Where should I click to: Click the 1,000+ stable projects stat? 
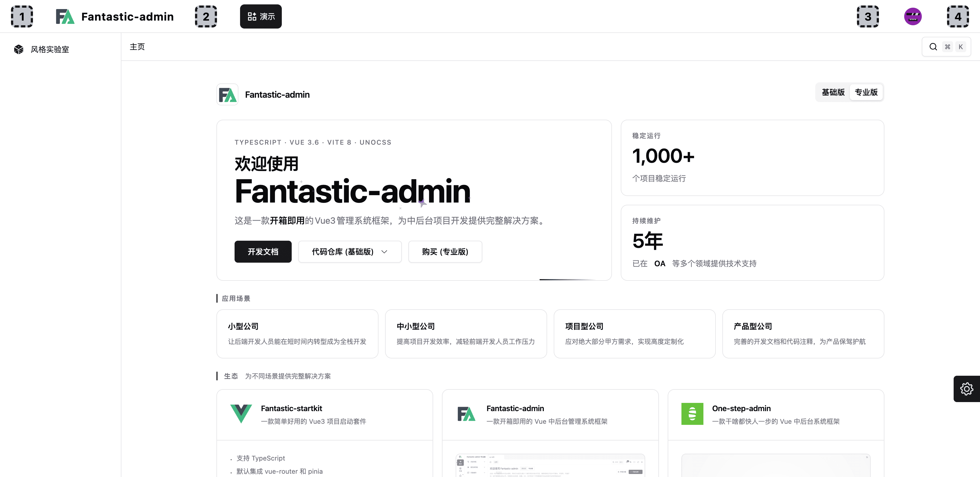[663, 156]
